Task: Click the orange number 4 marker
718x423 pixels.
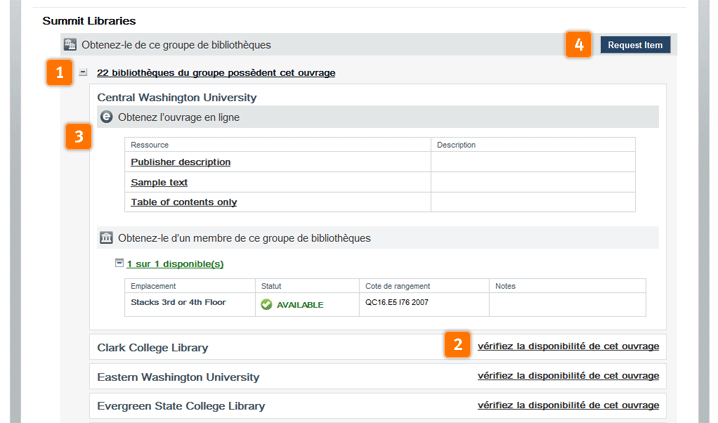Action: 577,44
